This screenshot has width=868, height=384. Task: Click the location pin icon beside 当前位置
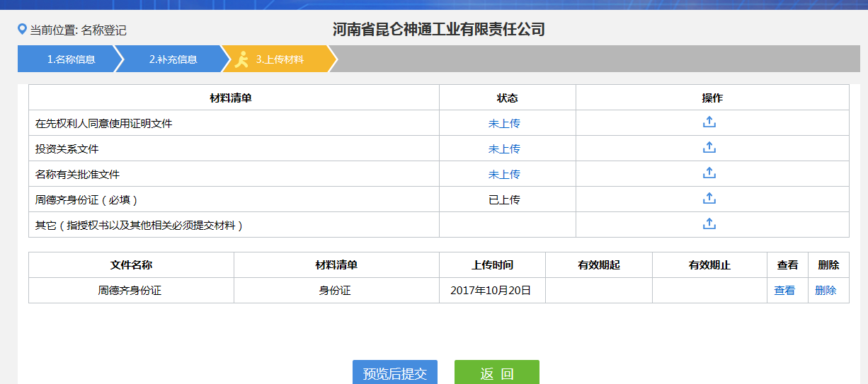tap(22, 30)
